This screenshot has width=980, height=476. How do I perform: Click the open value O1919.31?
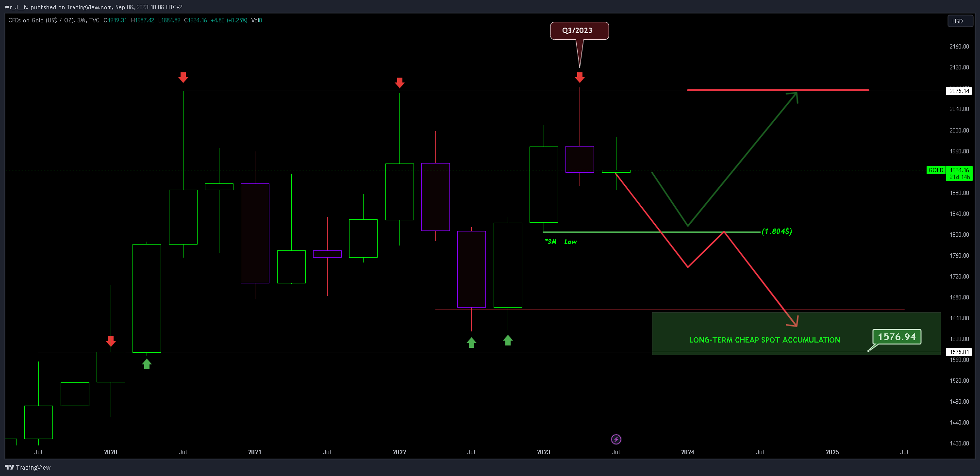[x=115, y=20]
